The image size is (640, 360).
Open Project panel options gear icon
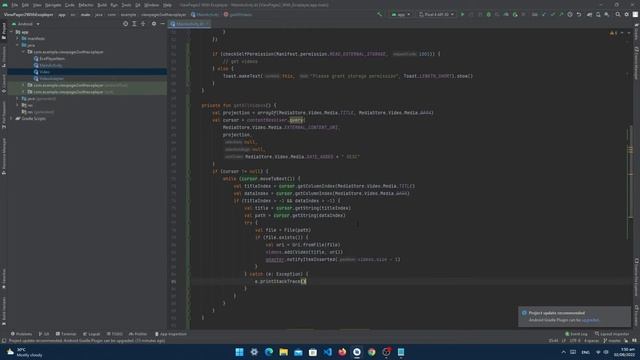pos(154,24)
